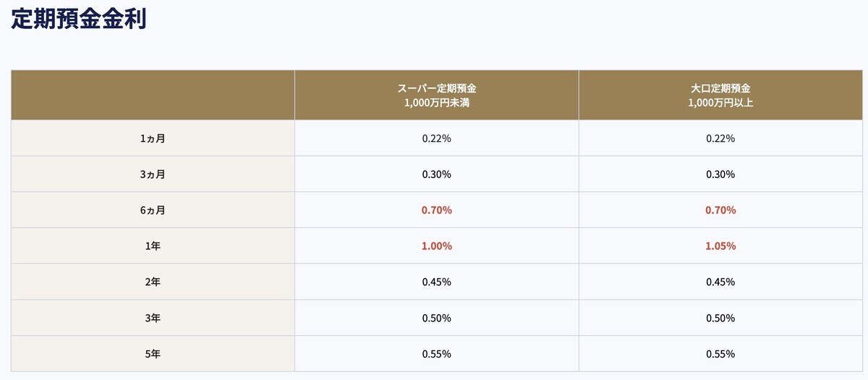Click 0.22% in the スーパー定期預金 column
This screenshot has width=868, height=380.
(437, 138)
